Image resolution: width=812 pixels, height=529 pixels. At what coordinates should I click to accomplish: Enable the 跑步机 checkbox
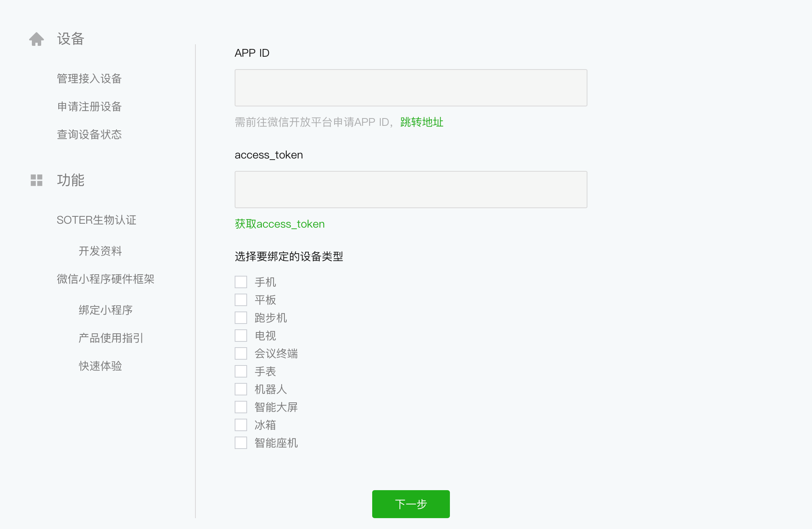(241, 318)
